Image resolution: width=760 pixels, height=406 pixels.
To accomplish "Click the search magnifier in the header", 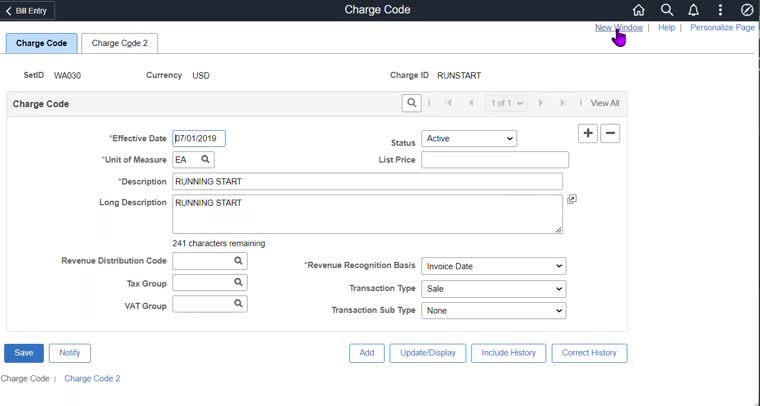I will coord(667,10).
